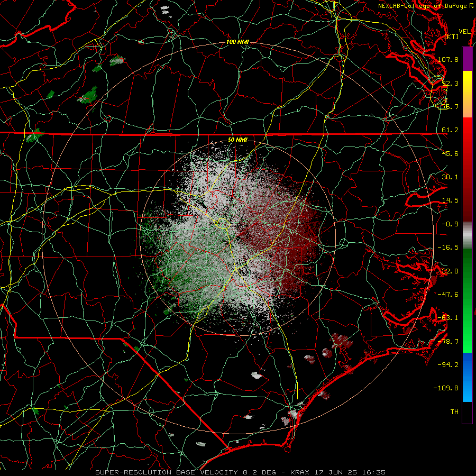Click the -47.6 velocity scale value
The height and width of the screenshot is (476, 476).
448,295
